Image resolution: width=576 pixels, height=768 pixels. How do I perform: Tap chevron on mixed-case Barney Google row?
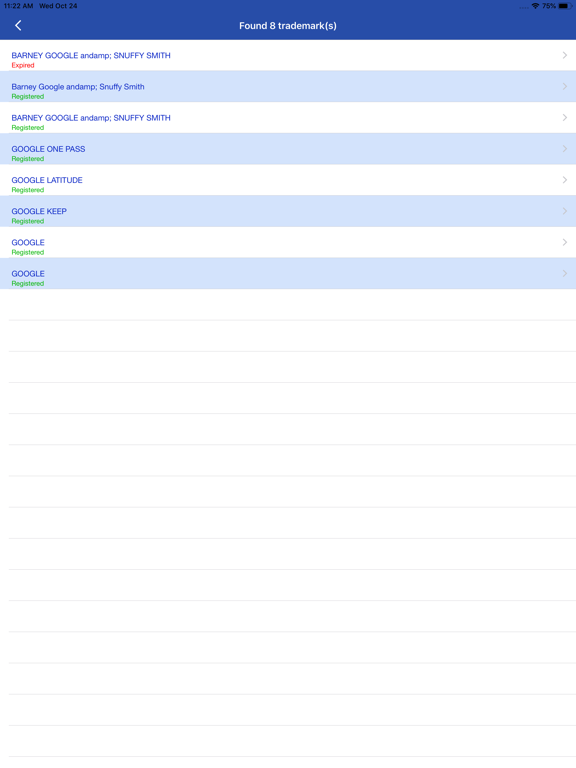[564, 87]
